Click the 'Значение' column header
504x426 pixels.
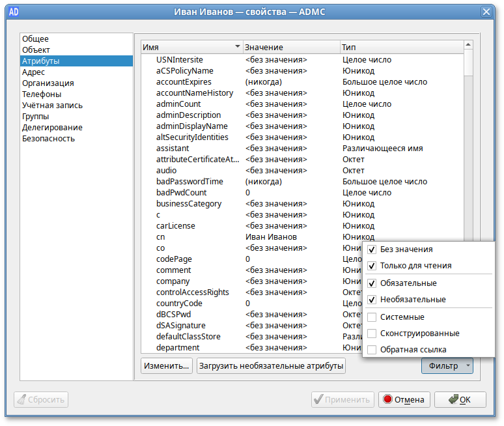point(290,48)
